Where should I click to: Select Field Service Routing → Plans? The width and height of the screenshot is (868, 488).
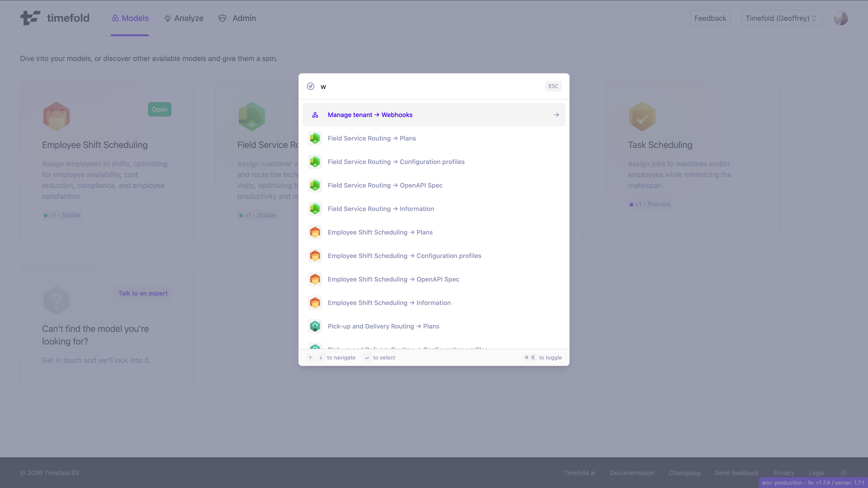[434, 138]
